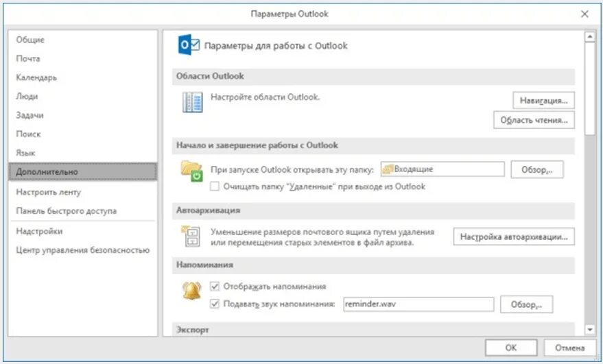Go to Поиск settings
Screen dimensions: 603x364
[83, 134]
